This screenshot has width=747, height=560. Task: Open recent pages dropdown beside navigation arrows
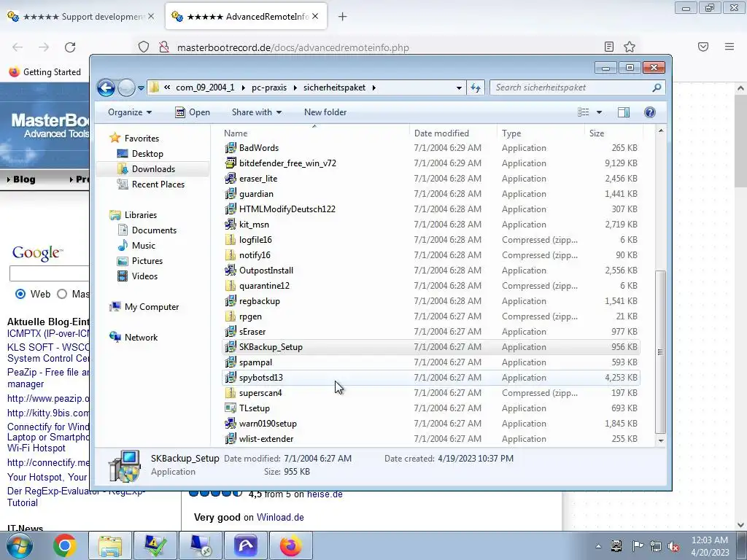point(141,88)
